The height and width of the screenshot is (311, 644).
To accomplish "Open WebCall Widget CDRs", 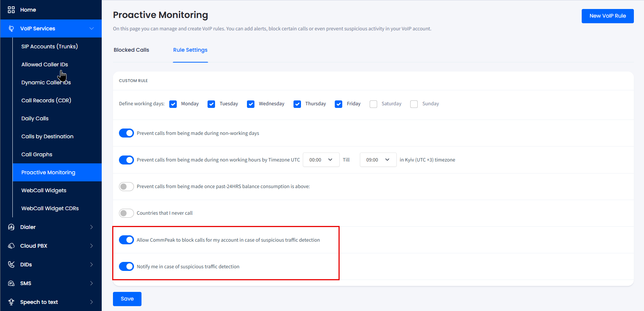I will (50, 208).
